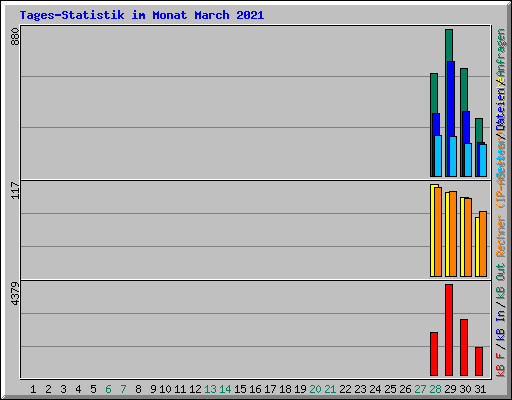This screenshot has width=512, height=400.
Task: Click green weekend day 28 on the x-axis
Action: (435, 389)
